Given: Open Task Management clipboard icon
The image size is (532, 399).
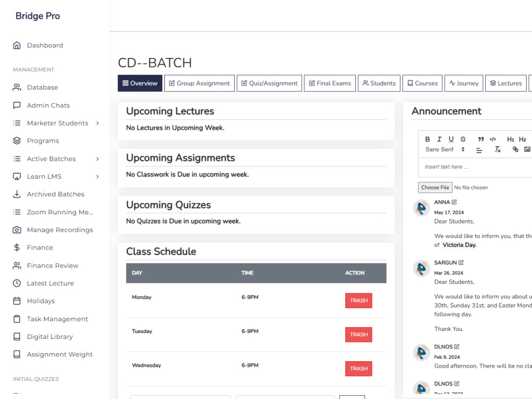Looking at the screenshot, I should click(x=16, y=319).
